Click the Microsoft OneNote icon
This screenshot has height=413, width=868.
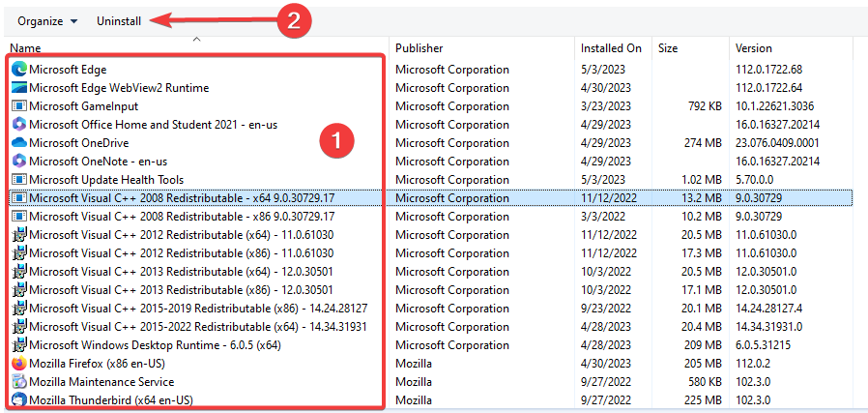click(18, 162)
